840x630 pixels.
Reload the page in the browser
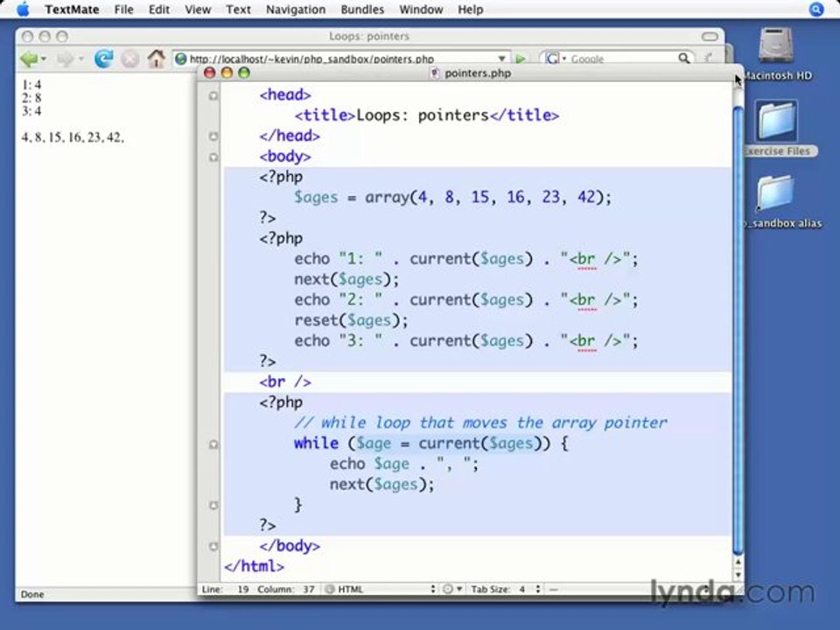[103, 59]
